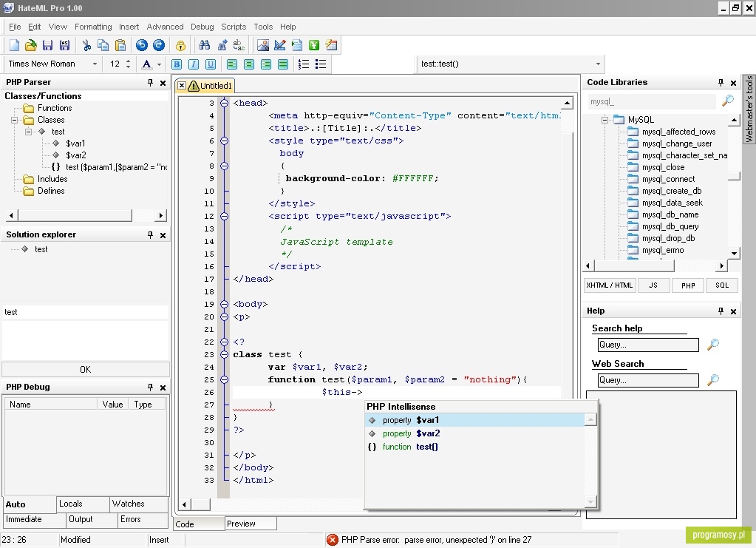Click the document with arrow icon

(x=297, y=45)
